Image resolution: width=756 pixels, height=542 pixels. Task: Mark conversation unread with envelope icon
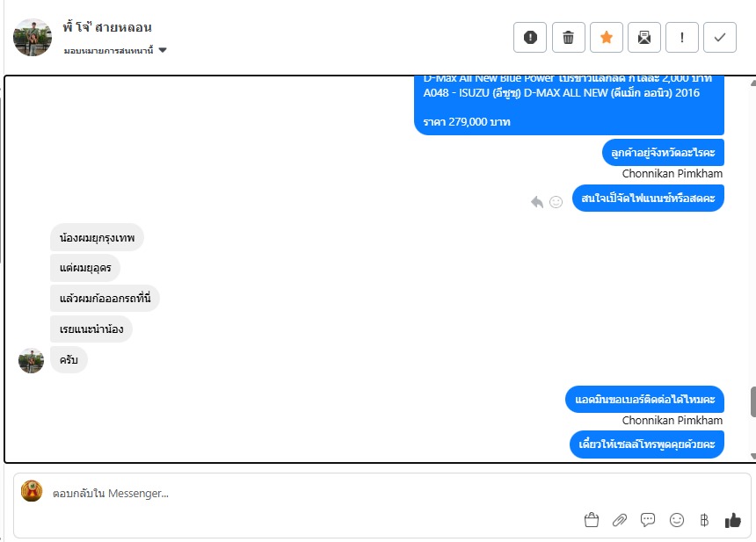[x=644, y=37]
